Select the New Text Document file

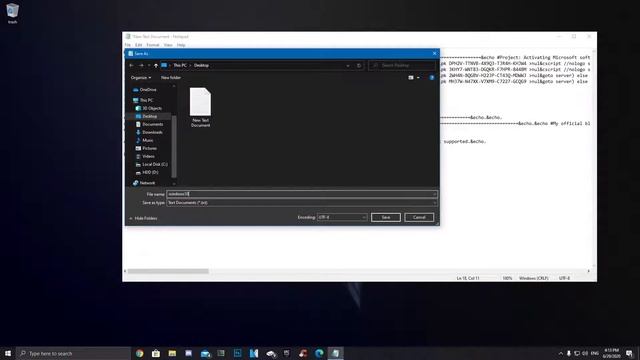[200, 108]
